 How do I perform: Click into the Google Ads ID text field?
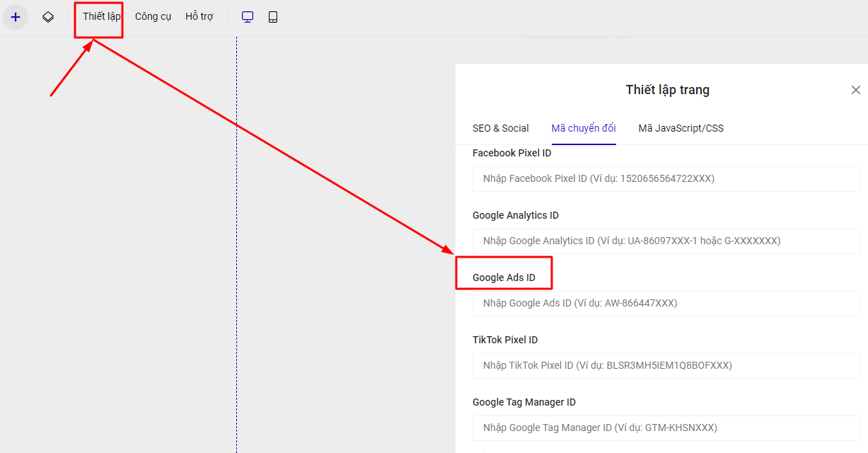coord(666,304)
